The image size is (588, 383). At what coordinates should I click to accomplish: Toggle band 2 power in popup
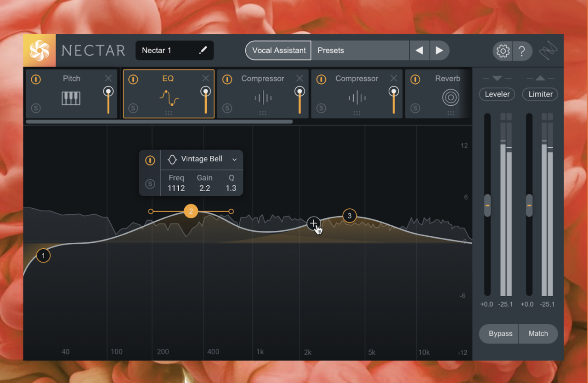[x=150, y=160]
